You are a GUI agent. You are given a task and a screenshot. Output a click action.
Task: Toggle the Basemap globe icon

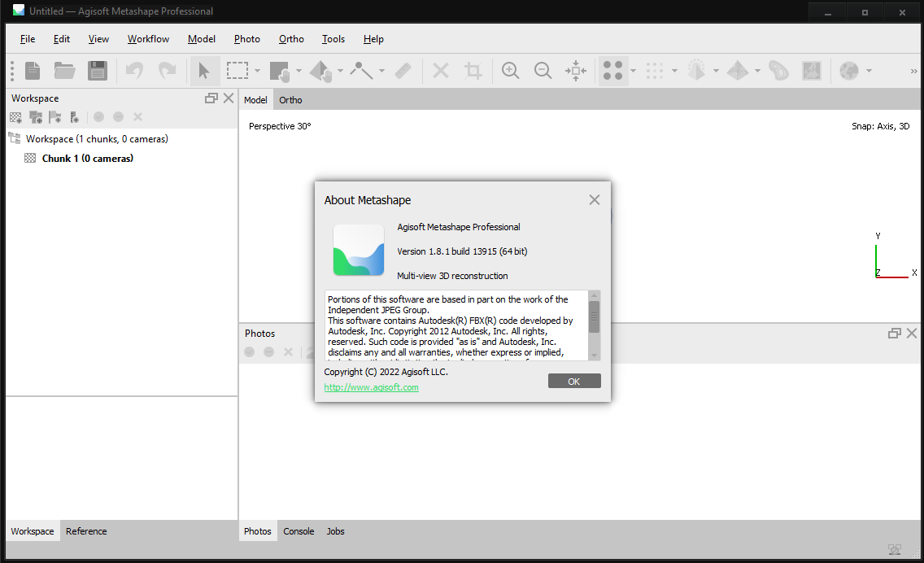(x=849, y=71)
